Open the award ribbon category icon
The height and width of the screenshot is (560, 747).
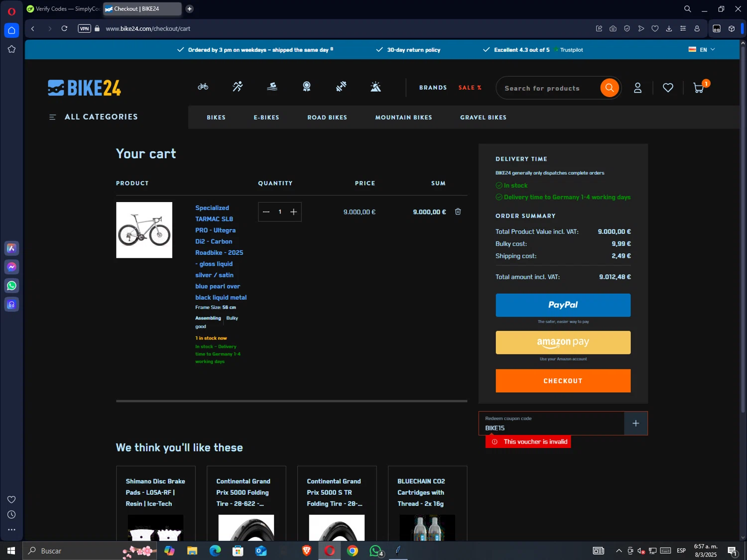(307, 87)
